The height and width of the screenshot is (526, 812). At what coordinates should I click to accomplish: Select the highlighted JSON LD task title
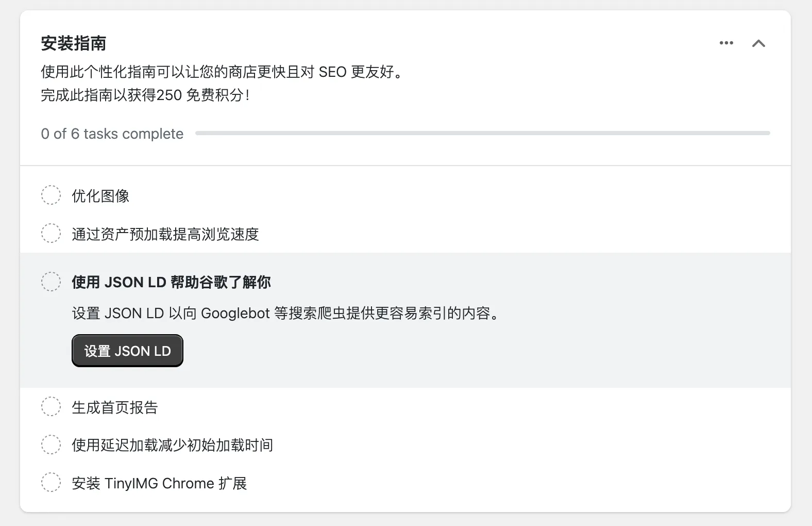(172, 282)
